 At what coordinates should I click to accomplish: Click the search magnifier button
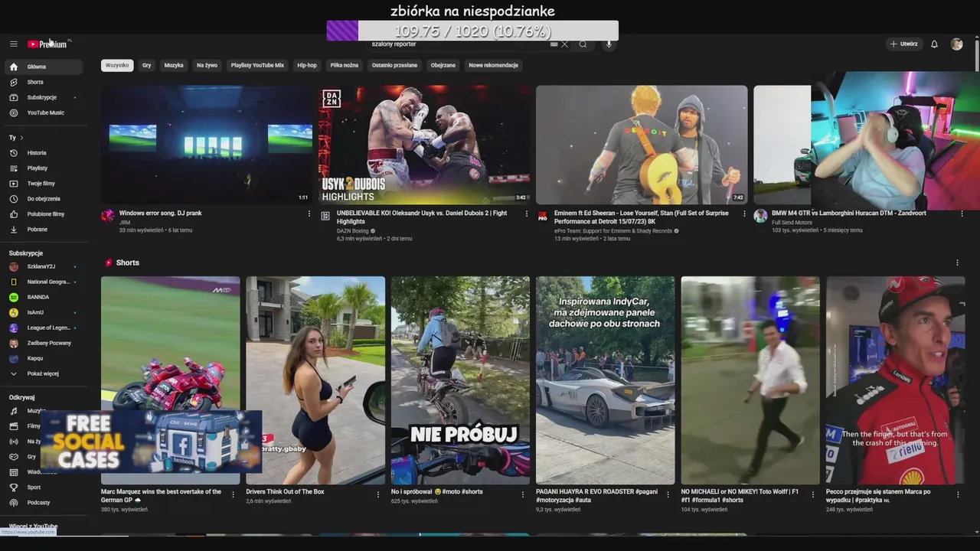tap(583, 44)
